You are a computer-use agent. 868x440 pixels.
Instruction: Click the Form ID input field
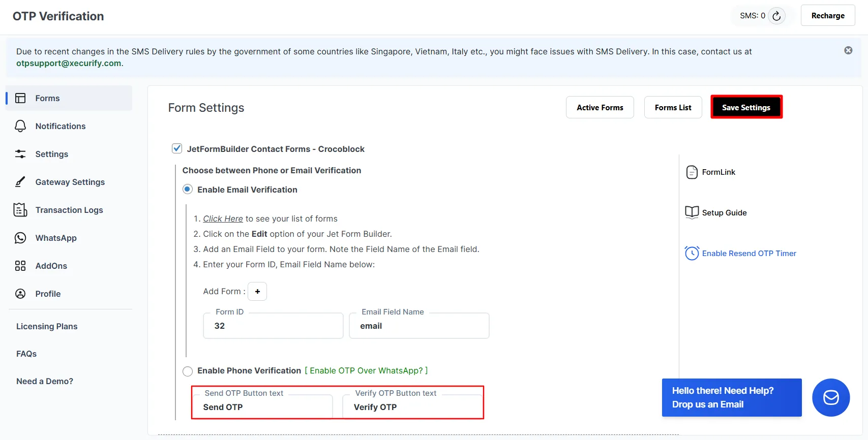pyautogui.click(x=273, y=326)
